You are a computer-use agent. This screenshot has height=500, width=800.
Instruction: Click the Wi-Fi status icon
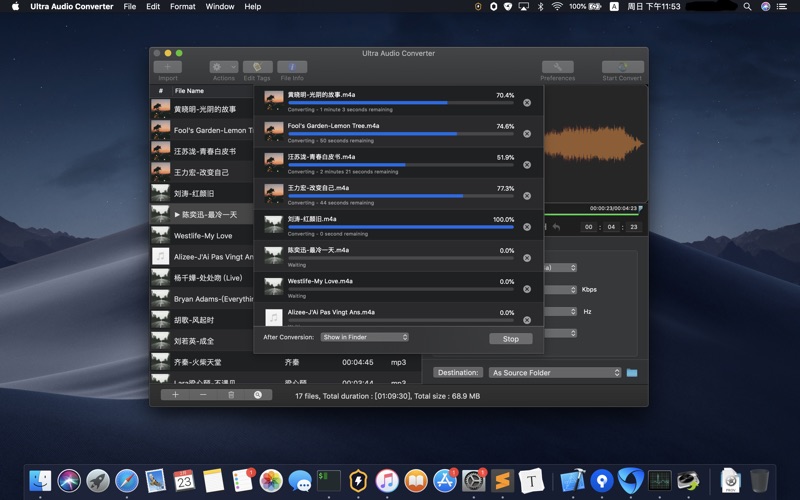point(557,7)
